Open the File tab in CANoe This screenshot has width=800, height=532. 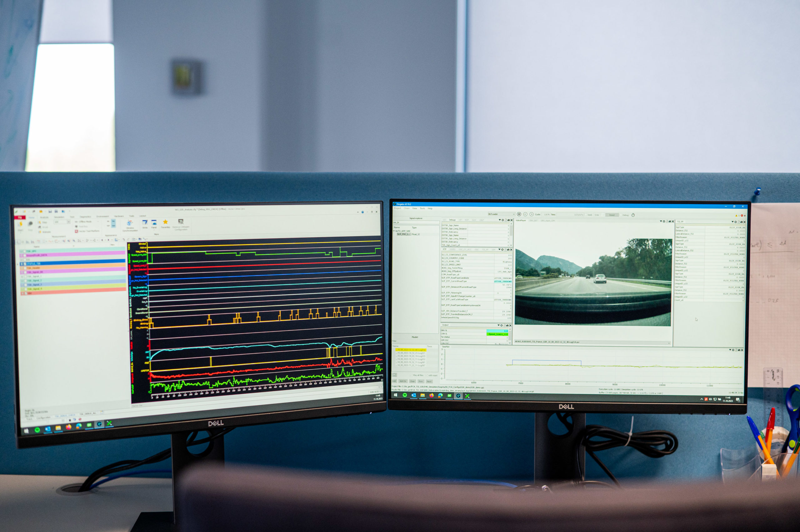[x=20, y=217]
